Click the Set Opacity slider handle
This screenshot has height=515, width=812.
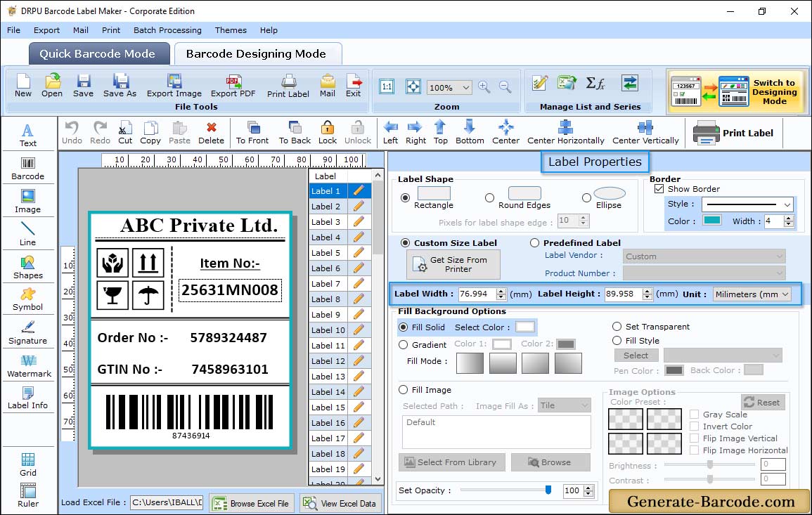tap(548, 490)
